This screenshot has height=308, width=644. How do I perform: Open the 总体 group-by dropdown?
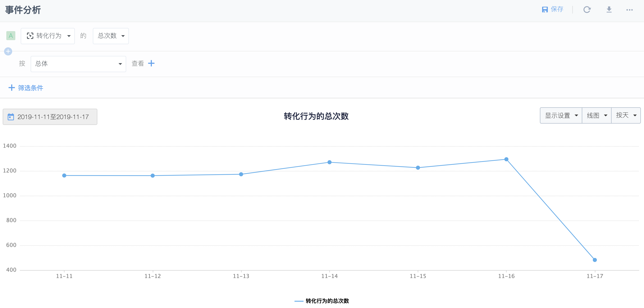[x=78, y=64]
